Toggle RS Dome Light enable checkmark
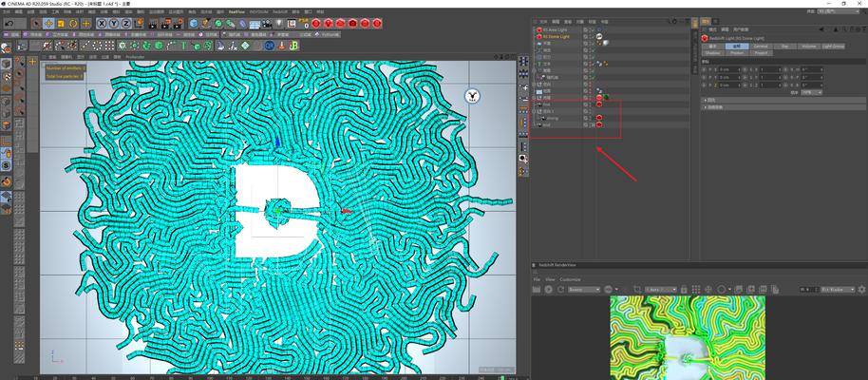868x380 pixels. click(592, 36)
